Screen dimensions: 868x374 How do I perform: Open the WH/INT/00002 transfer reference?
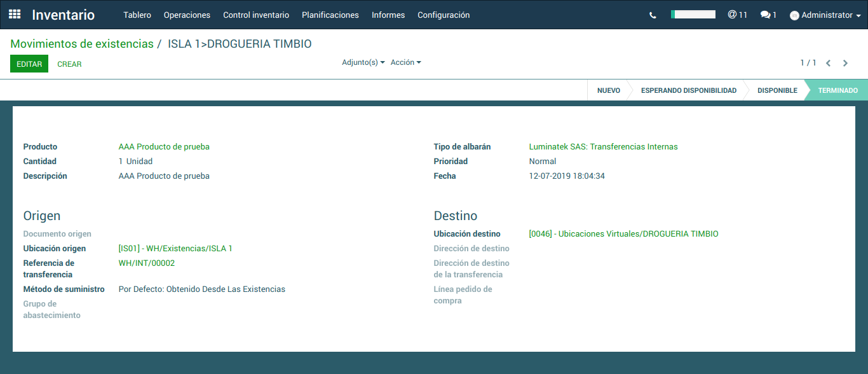point(147,263)
